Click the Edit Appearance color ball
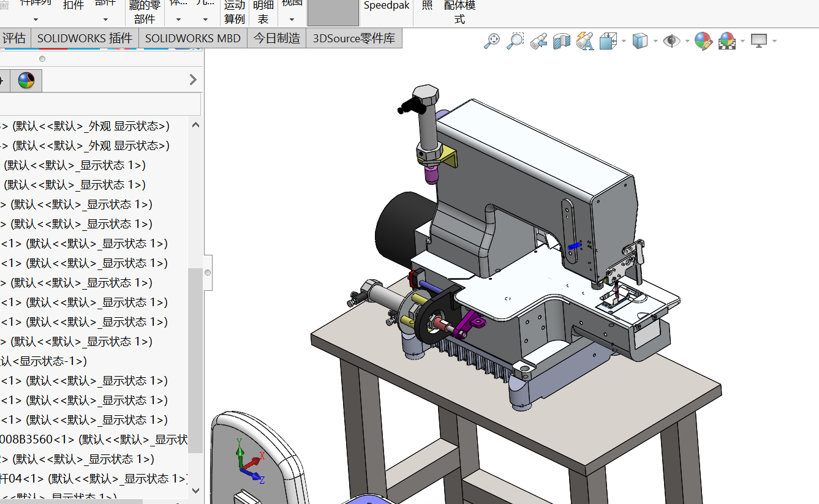The height and width of the screenshot is (504, 819). (703, 41)
